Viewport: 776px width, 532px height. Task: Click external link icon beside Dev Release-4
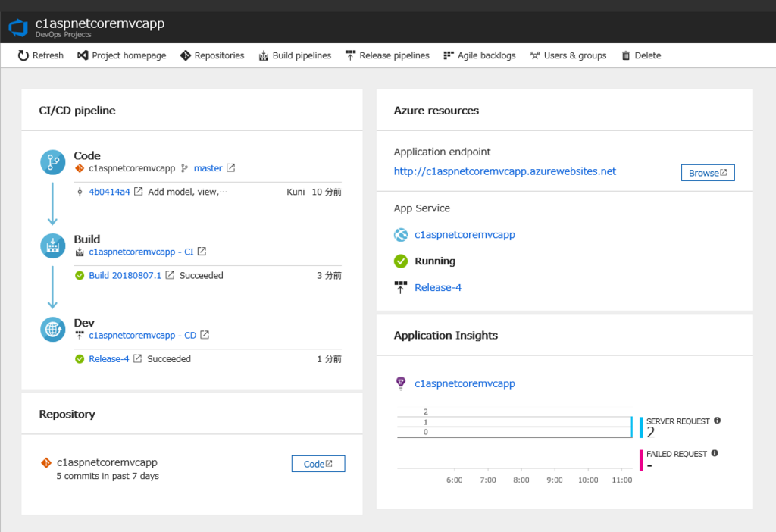coord(138,358)
